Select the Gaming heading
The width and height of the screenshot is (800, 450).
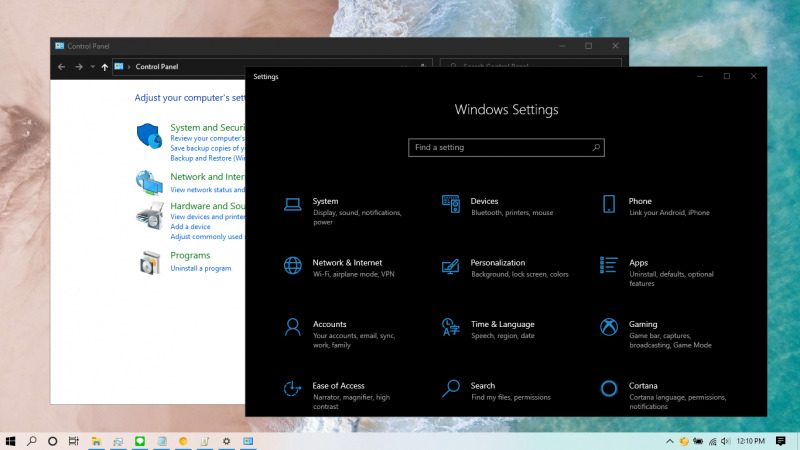(x=643, y=324)
